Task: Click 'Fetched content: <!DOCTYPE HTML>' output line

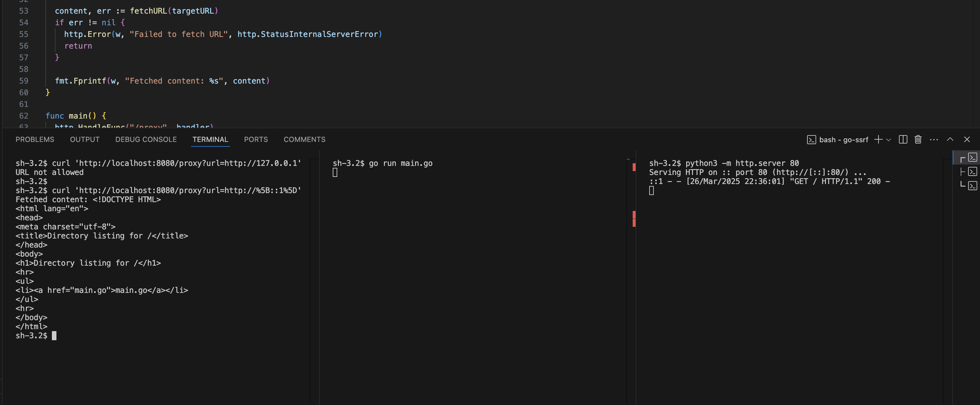Action: 88,200
